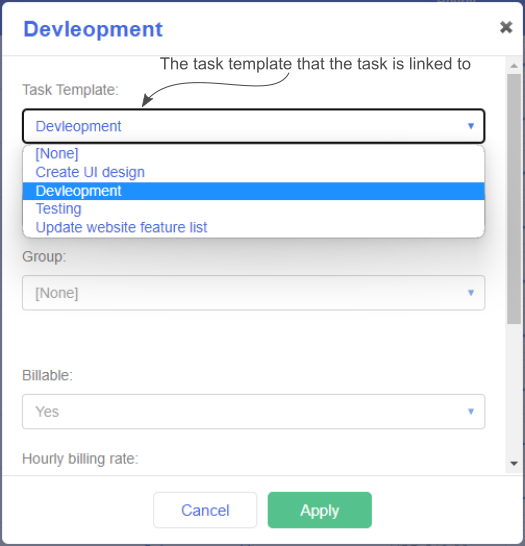
Task: Collapse the Task Template dropdown via its arrow
Action: 471,126
